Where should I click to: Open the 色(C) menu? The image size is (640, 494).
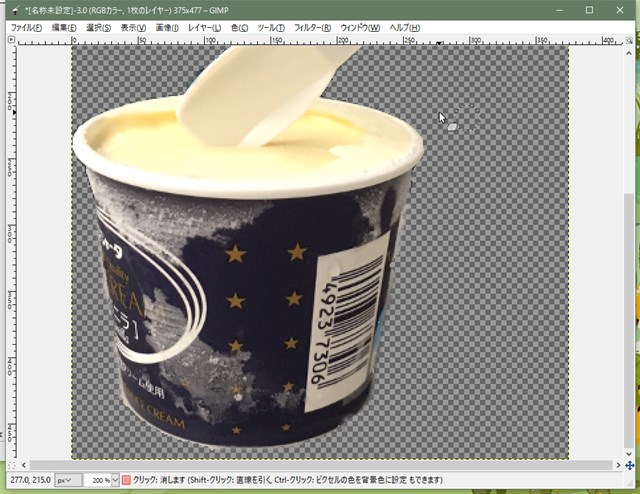point(240,27)
